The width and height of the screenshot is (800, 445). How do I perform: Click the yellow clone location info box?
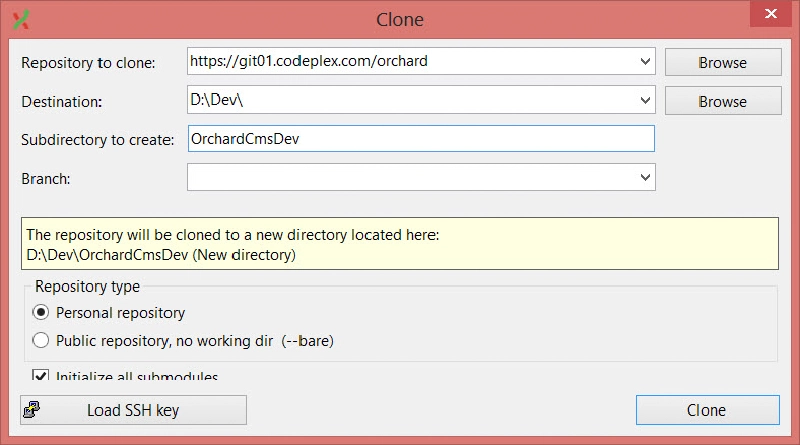tap(400, 244)
